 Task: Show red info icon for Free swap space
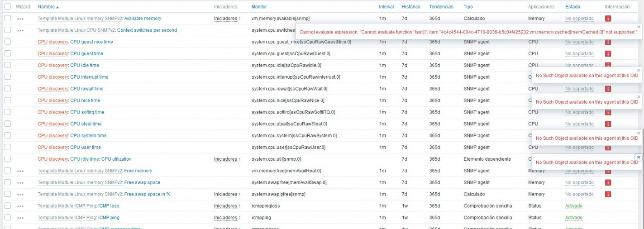608,183
